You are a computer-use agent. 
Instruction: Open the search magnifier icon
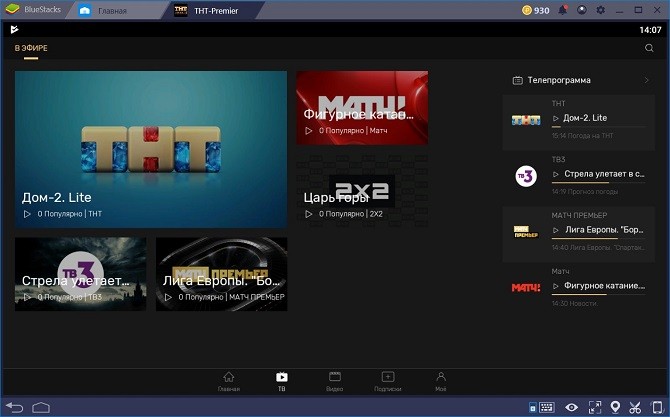pos(649,48)
